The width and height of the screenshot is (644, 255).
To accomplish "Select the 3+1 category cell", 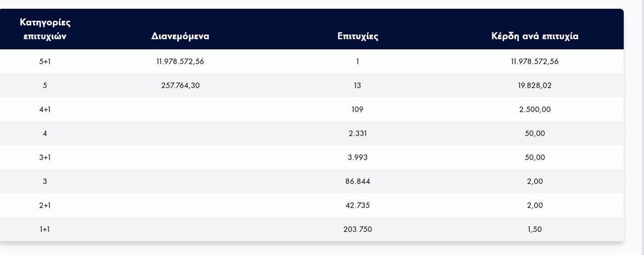I will (45, 157).
